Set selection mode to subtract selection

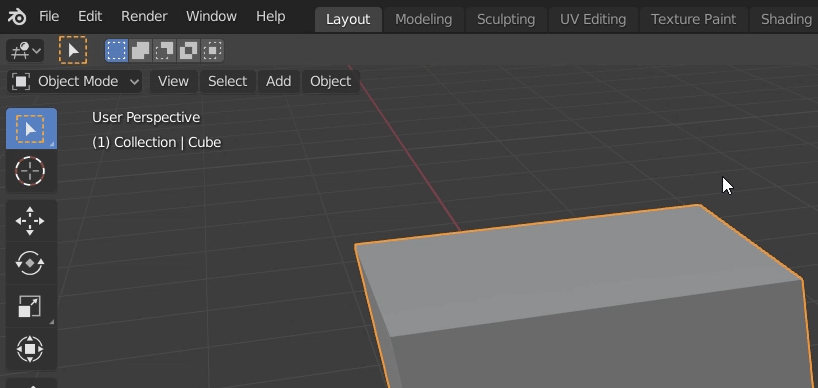tap(164, 51)
